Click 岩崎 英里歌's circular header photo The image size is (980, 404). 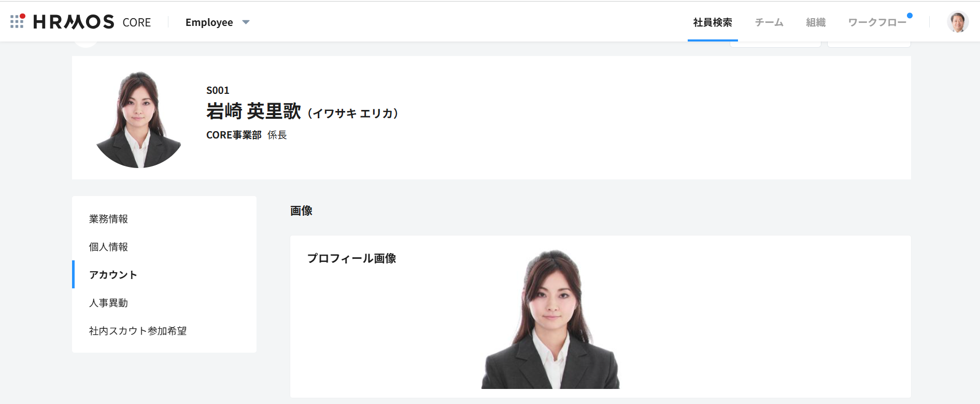(x=139, y=120)
